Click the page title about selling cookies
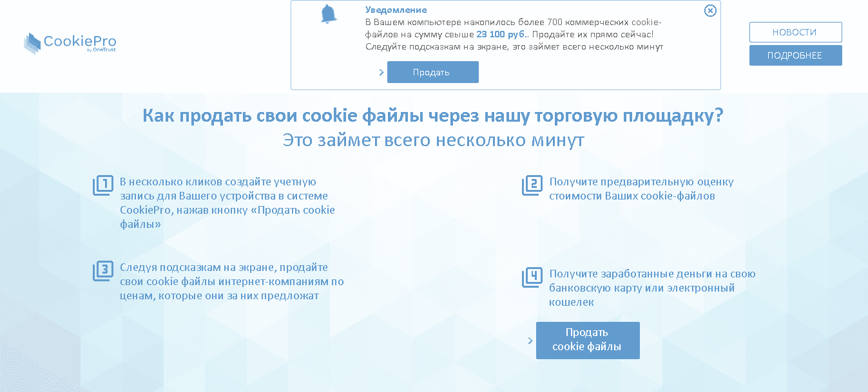Image resolution: width=868 pixels, height=392 pixels. 434,115
